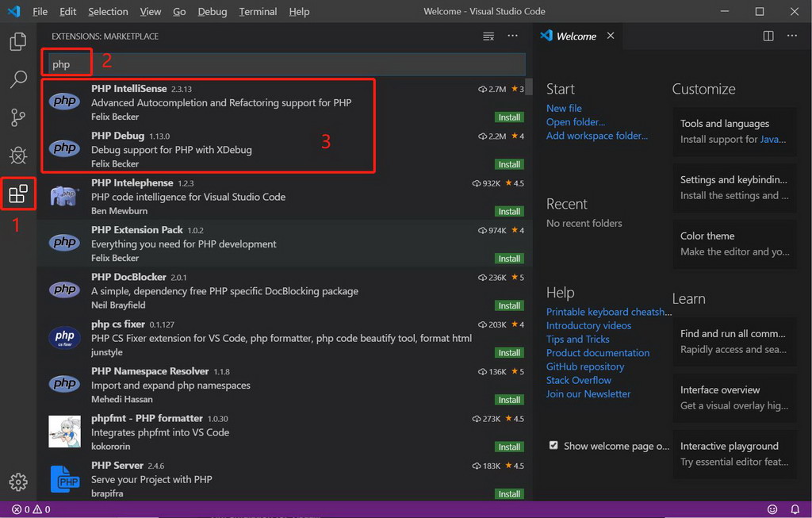Viewport: 812px width, 518px height.
Task: Click Join our Newsletter link
Action: click(588, 393)
